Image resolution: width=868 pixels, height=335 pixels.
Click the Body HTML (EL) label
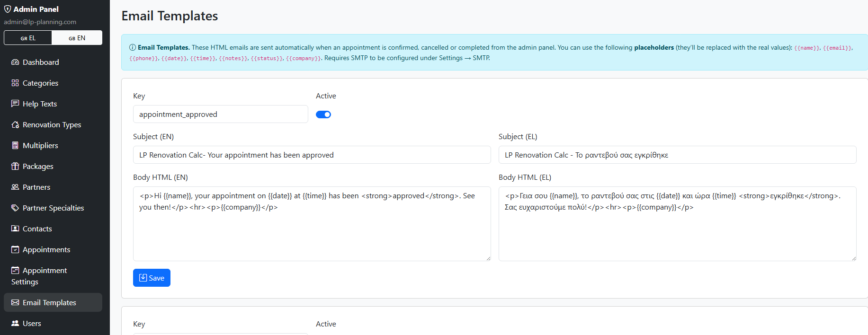525,177
